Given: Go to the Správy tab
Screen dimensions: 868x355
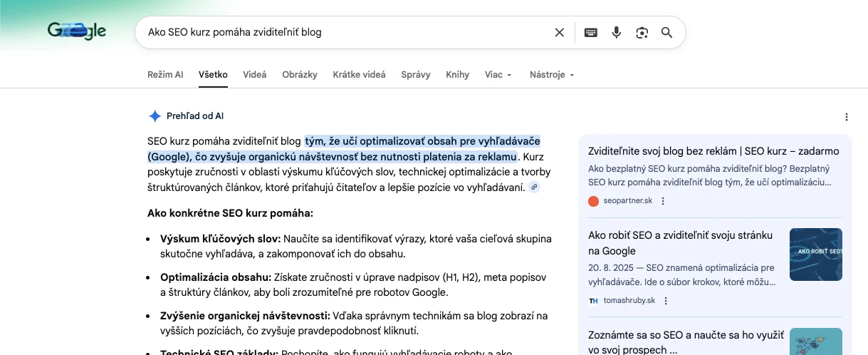Looking at the screenshot, I should pyautogui.click(x=416, y=75).
